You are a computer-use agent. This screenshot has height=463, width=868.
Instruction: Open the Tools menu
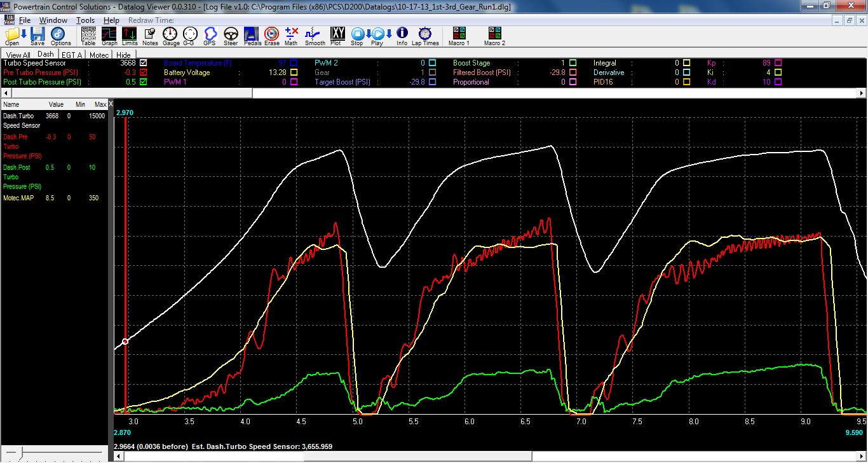coord(85,20)
